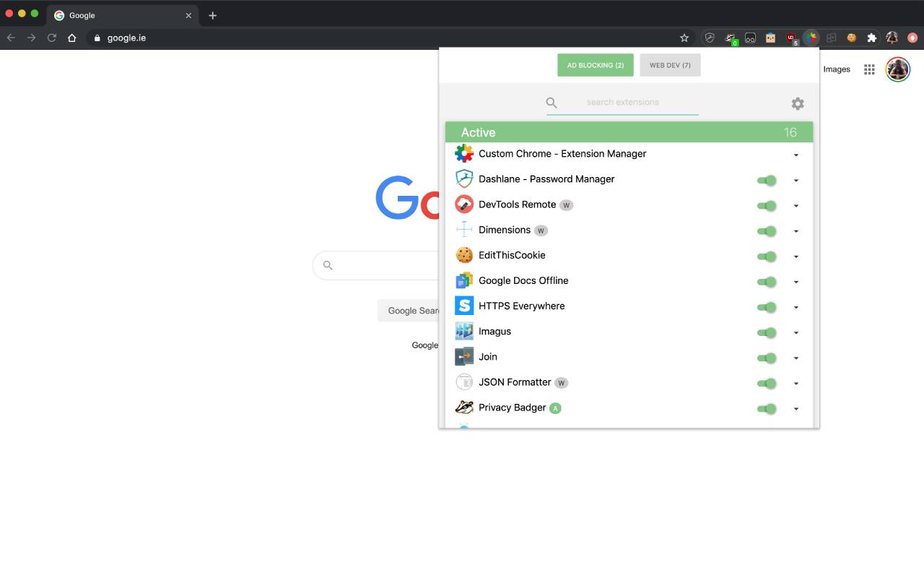Turn off Google Docs Offline
Image resolution: width=924 pixels, height=578 pixels.
coord(767,282)
